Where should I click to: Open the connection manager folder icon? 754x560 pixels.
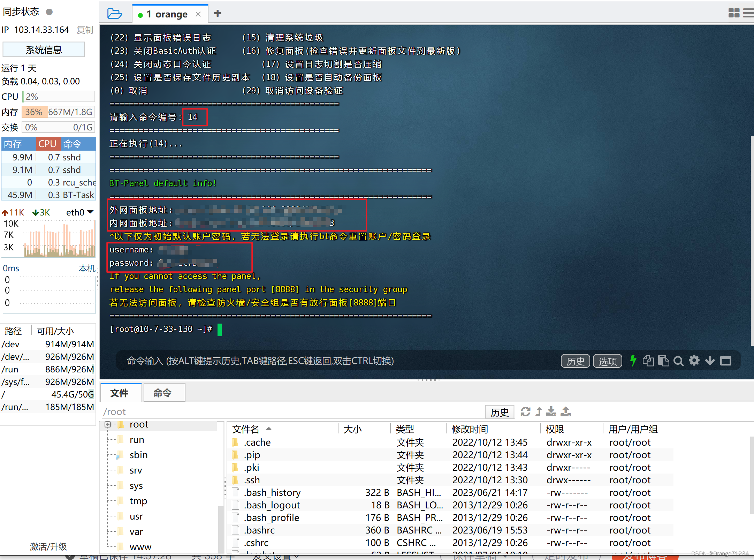(114, 14)
